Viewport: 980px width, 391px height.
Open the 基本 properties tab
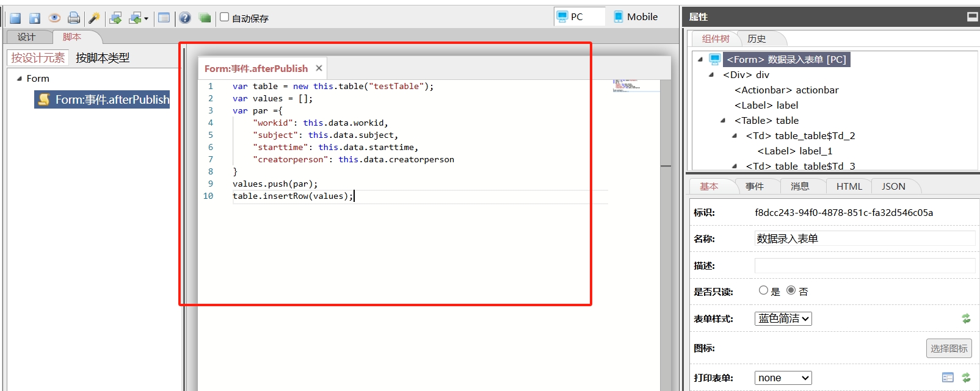pos(709,186)
